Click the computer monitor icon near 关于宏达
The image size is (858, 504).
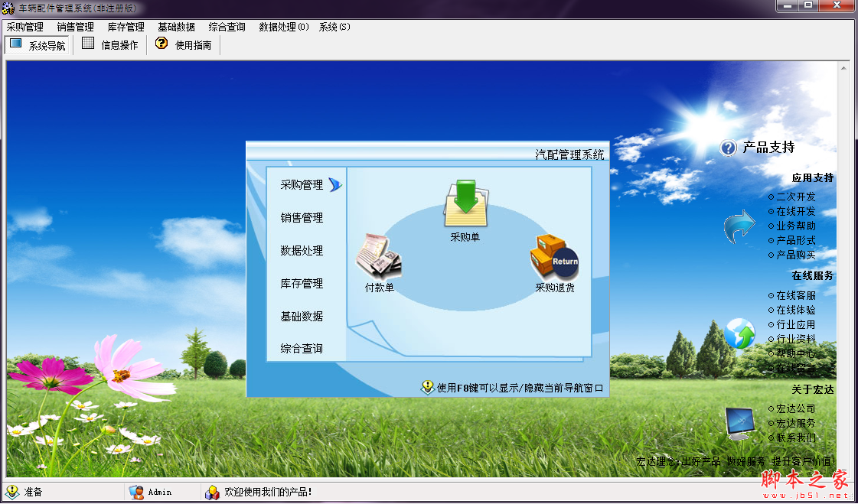[x=739, y=421]
